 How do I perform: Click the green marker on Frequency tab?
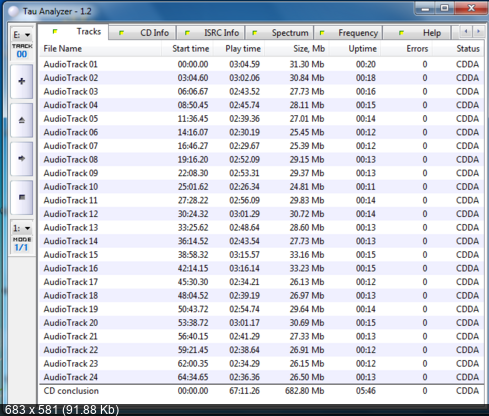[x=322, y=33]
